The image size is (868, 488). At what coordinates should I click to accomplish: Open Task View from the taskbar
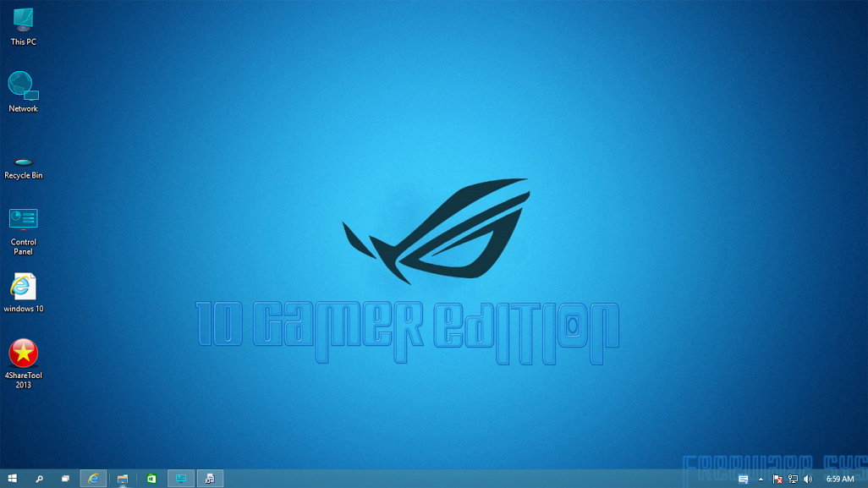[65, 479]
